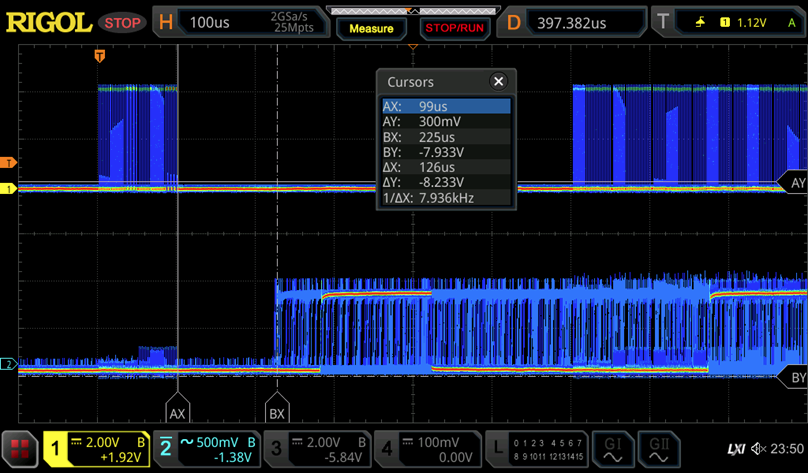The image size is (808, 473).
Task: Open the logic analyzer L channels panel
Action: pyautogui.click(x=536, y=448)
